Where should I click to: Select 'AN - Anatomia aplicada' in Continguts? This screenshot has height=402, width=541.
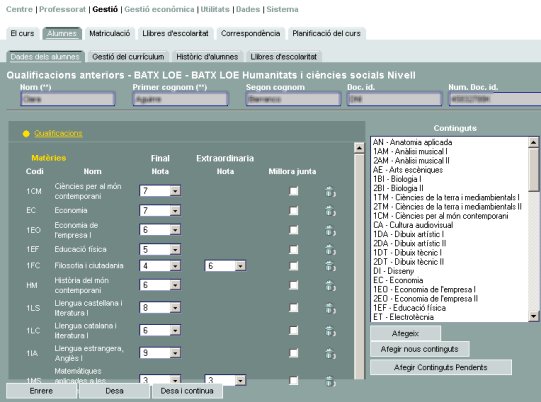pyautogui.click(x=412, y=142)
